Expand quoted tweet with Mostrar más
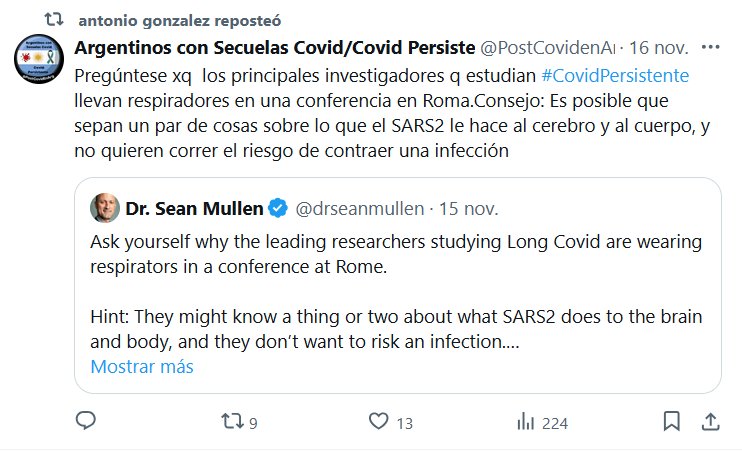 (142, 366)
